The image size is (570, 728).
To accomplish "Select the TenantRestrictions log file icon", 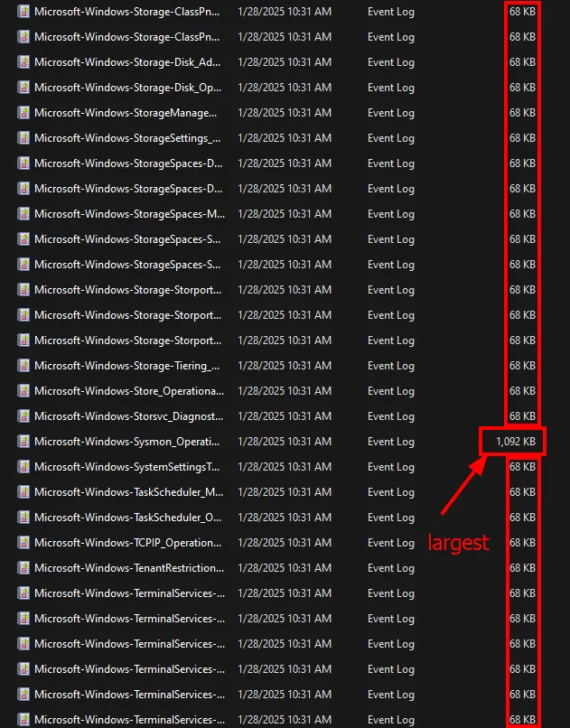I will point(24,568).
